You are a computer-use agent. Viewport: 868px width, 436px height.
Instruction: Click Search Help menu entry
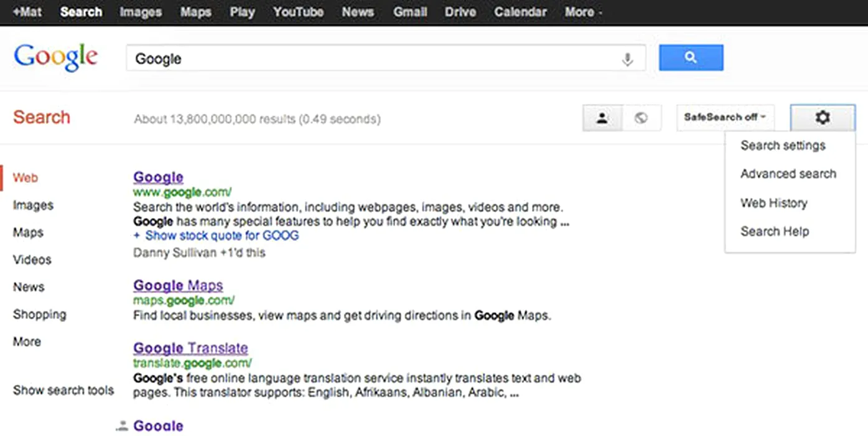click(774, 232)
